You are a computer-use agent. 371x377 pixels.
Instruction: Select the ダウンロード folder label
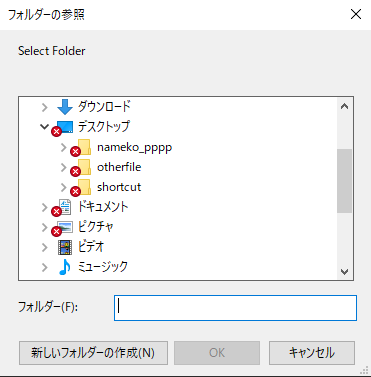tap(104, 107)
